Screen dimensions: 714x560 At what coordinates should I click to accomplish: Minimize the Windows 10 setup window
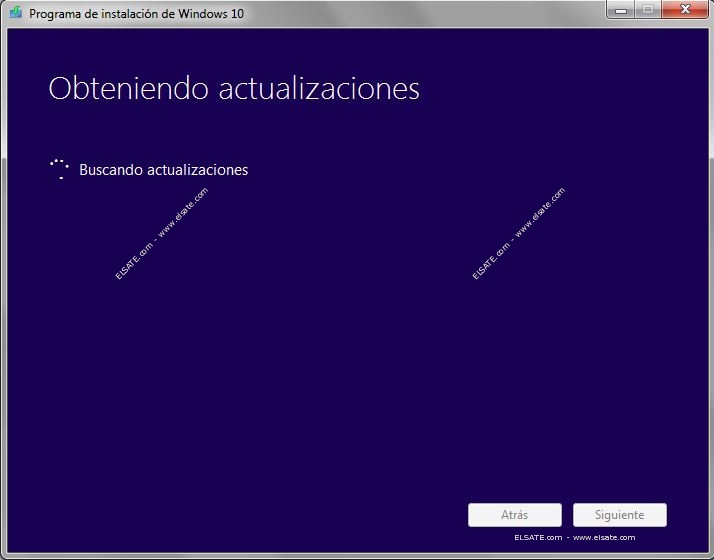tap(621, 9)
